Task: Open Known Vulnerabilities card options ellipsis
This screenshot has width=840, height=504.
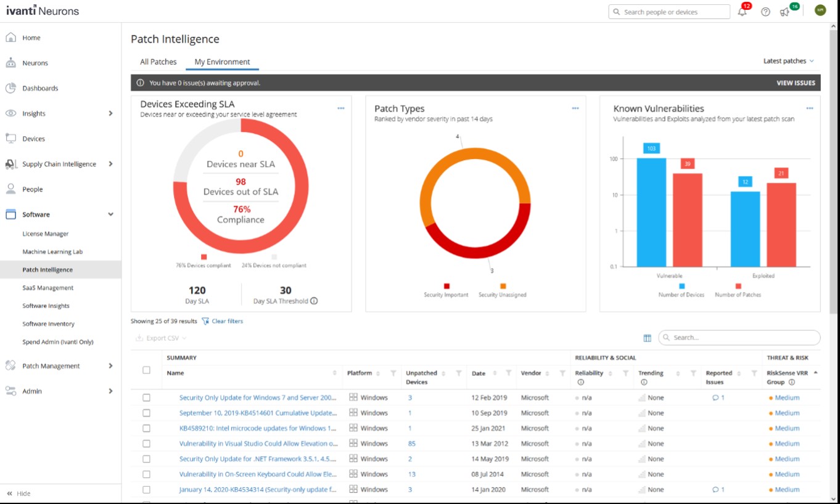Action: point(809,108)
